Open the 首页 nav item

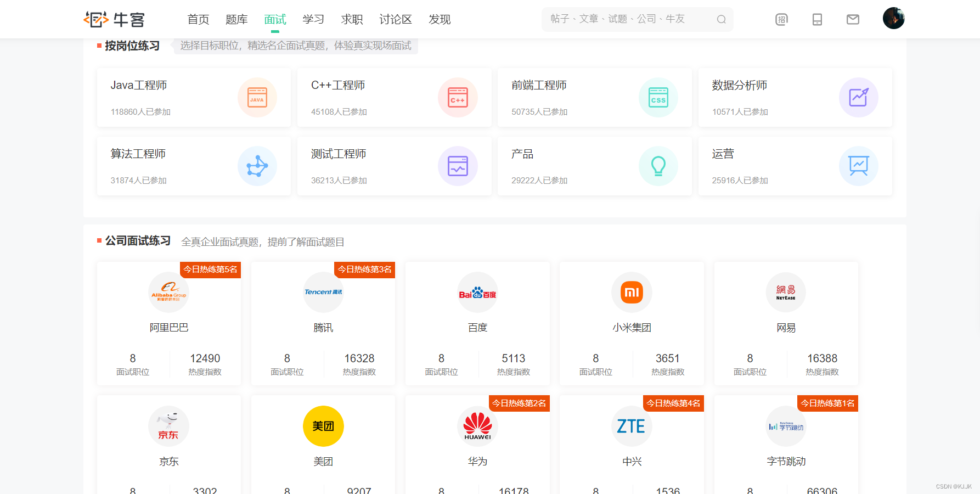(198, 19)
